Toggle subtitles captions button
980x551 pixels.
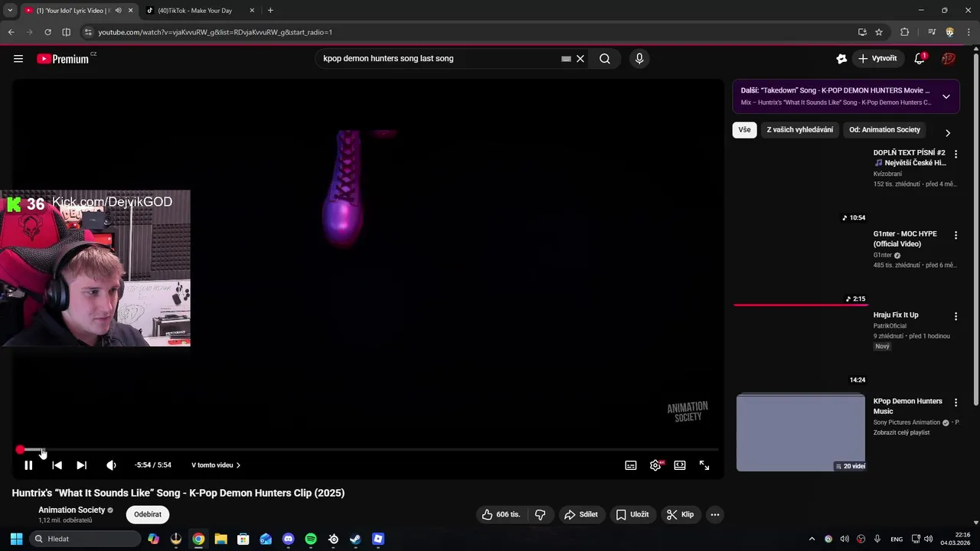coord(631,465)
